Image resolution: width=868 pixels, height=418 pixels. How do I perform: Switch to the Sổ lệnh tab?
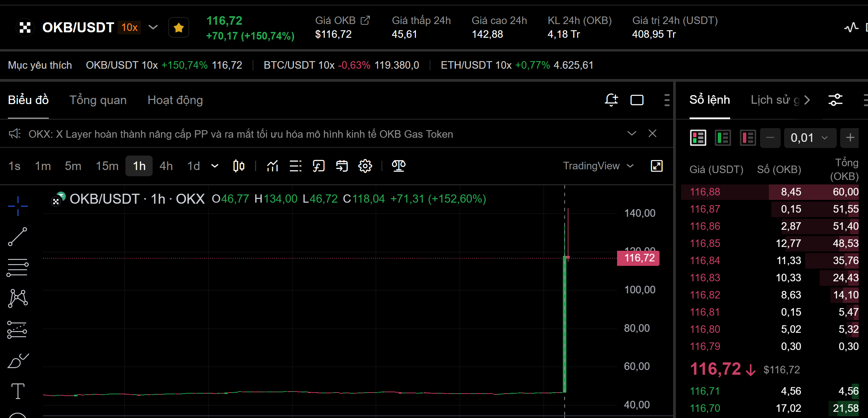click(x=710, y=100)
